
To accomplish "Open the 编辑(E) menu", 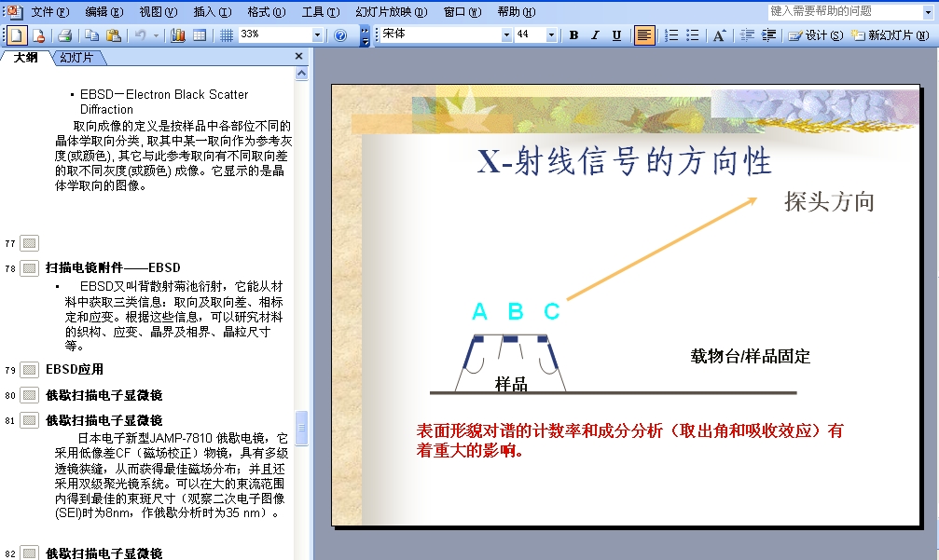I will pos(104,12).
